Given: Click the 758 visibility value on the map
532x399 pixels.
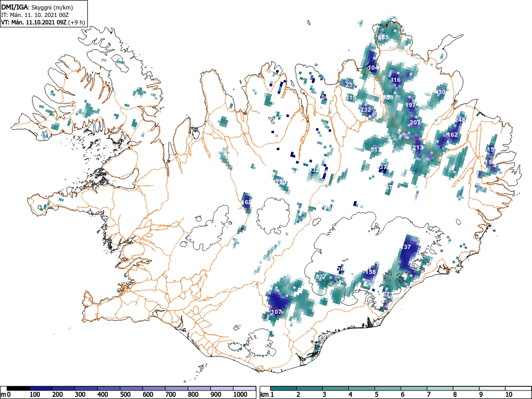Looking at the screenshot, I should 388,97.
